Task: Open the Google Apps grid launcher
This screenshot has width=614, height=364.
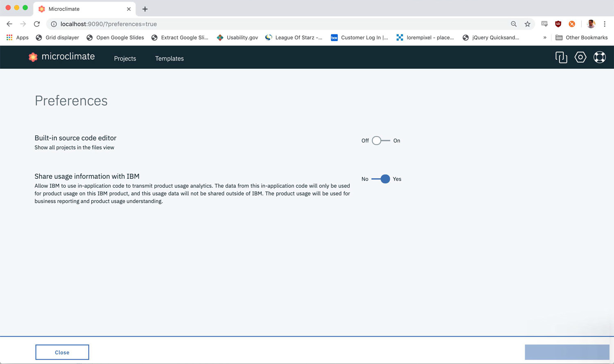Action: [x=9, y=38]
